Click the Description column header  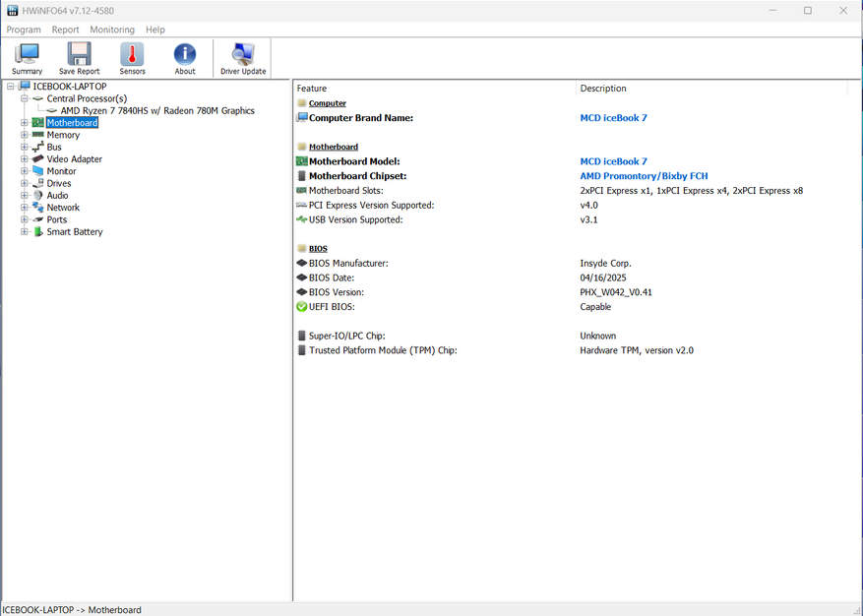(603, 89)
